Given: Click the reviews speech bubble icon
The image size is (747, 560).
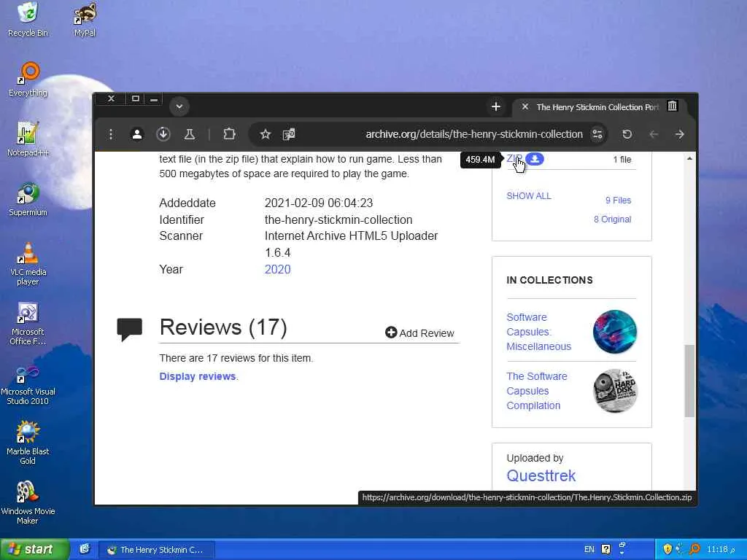Looking at the screenshot, I should point(130,329).
